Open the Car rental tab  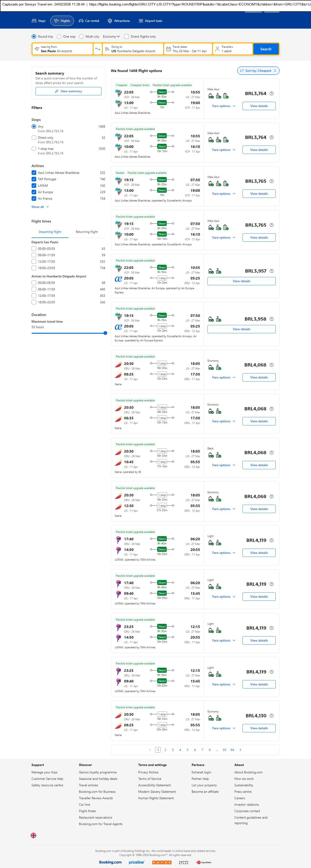pos(89,21)
